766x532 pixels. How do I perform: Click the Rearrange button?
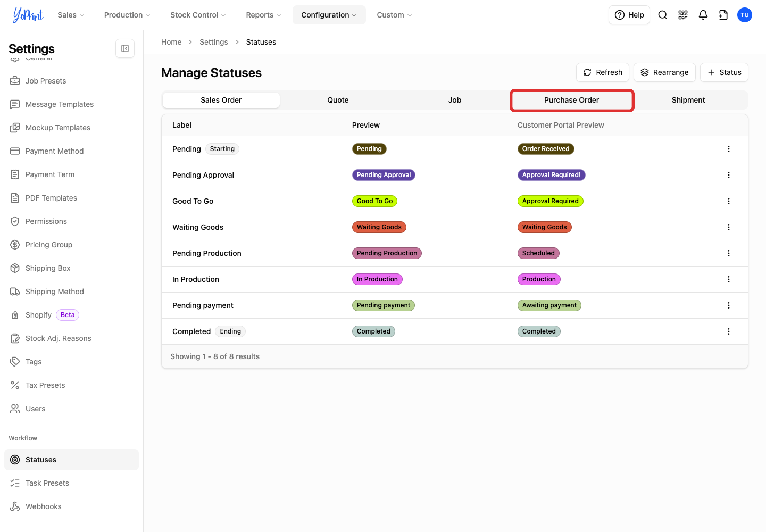coord(664,72)
